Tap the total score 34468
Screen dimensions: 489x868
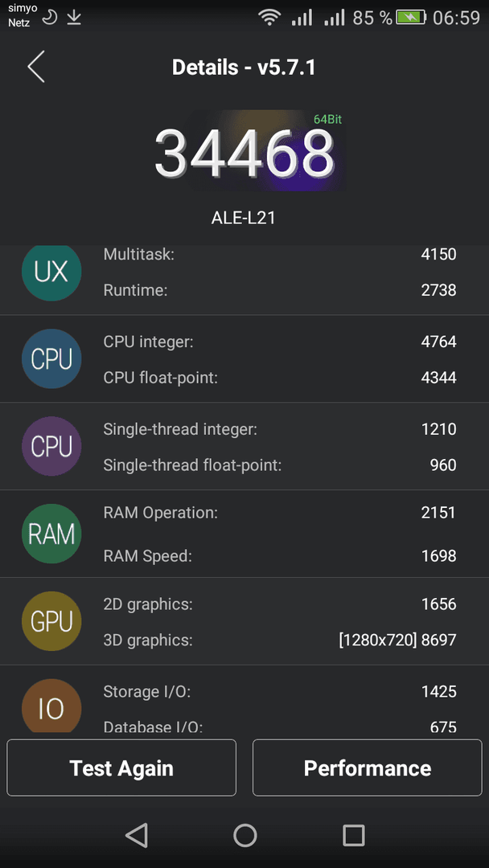244,153
